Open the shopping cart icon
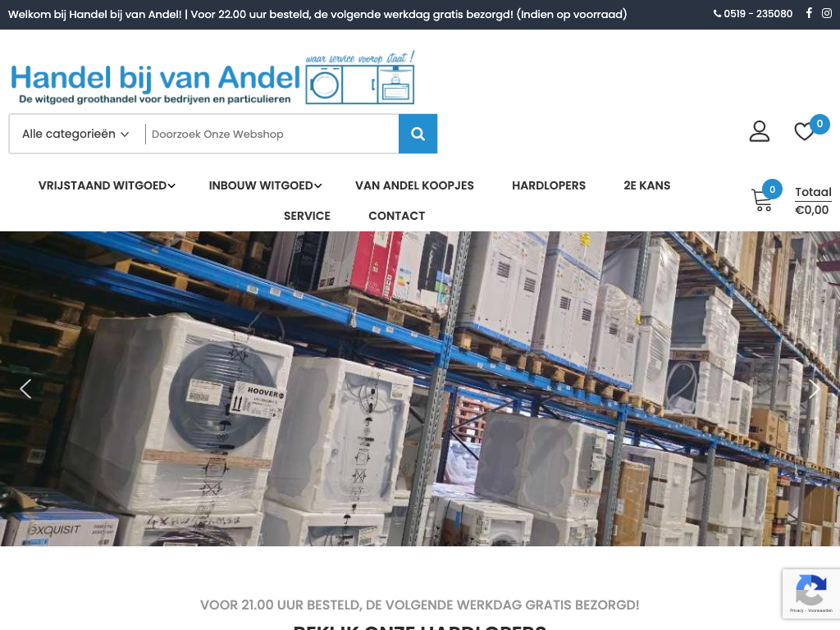 pos(761,200)
